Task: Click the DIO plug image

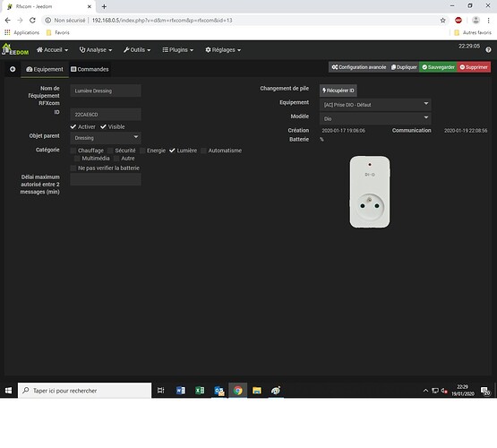Action: click(x=370, y=192)
